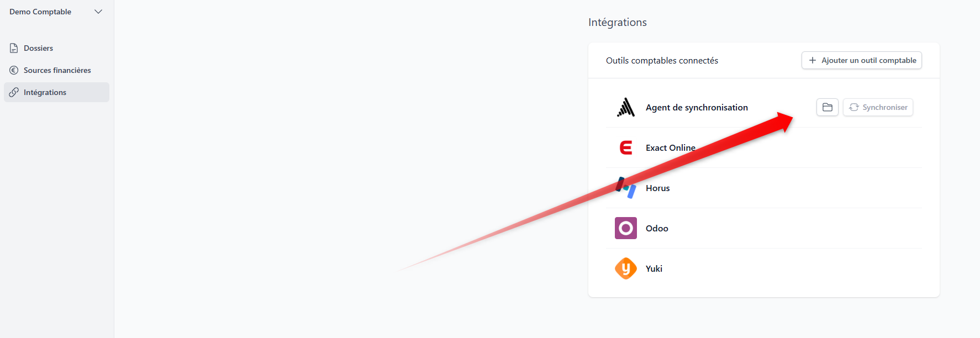Image resolution: width=980 pixels, height=338 pixels.
Task: Expand the Demo Comptable account dropdown
Action: (98, 12)
